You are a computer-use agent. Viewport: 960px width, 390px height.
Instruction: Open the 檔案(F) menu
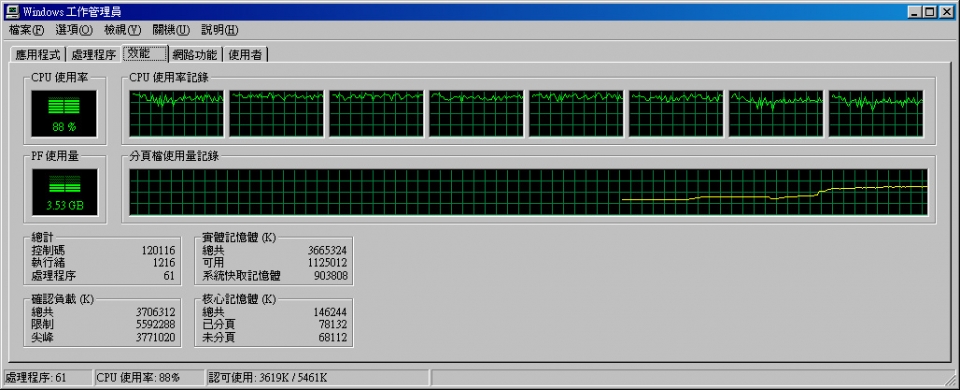pos(26,29)
